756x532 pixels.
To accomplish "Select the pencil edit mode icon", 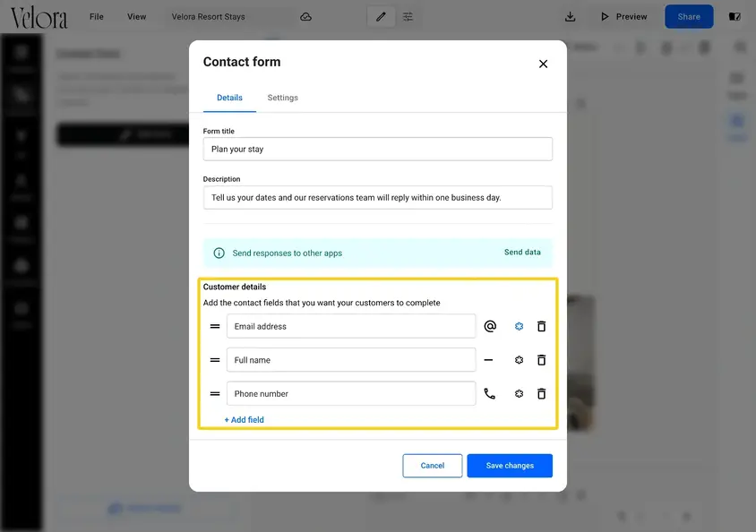I will tap(381, 17).
